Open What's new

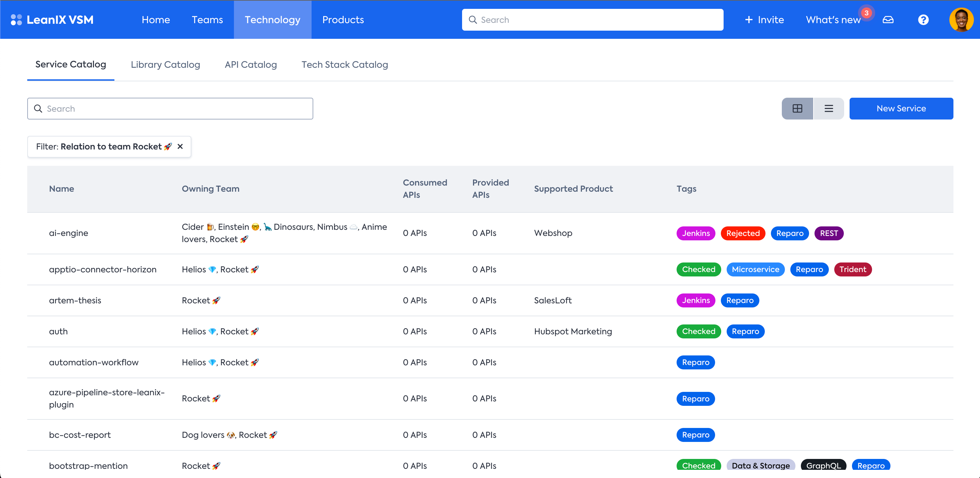click(833, 20)
